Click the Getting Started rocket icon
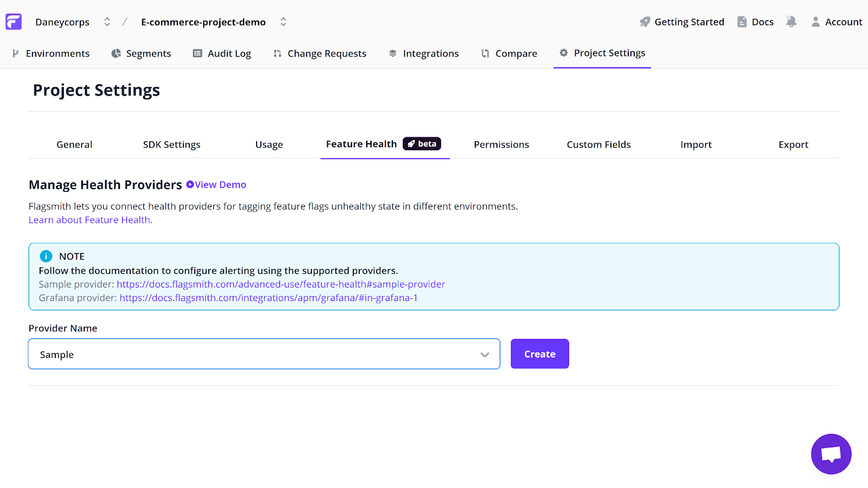This screenshot has height=488, width=868. [x=644, y=22]
